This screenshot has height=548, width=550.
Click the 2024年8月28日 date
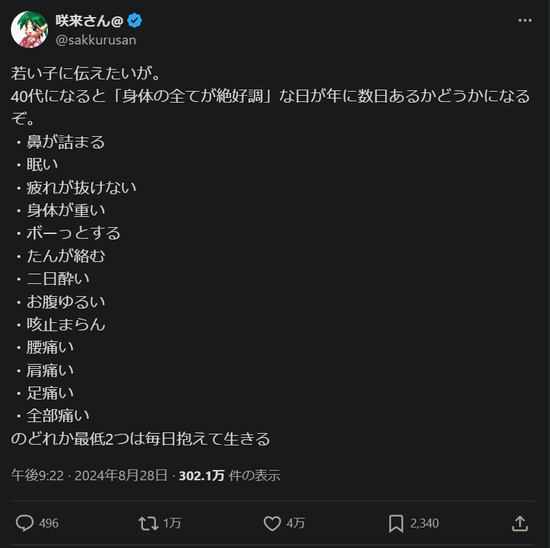click(x=121, y=476)
